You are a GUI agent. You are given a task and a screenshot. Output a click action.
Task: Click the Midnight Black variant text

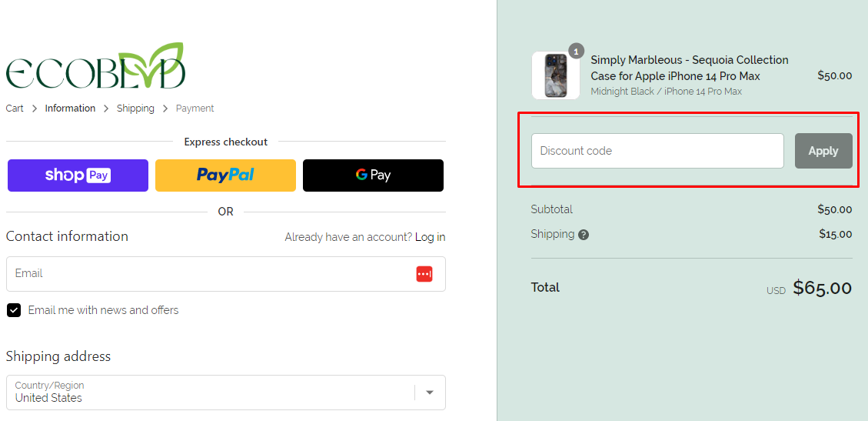click(667, 92)
